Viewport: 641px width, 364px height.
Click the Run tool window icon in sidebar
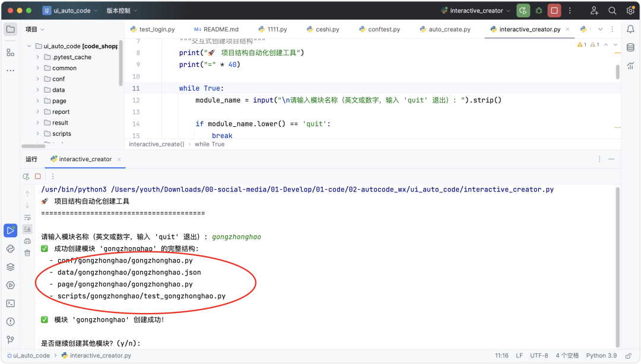[x=11, y=231]
